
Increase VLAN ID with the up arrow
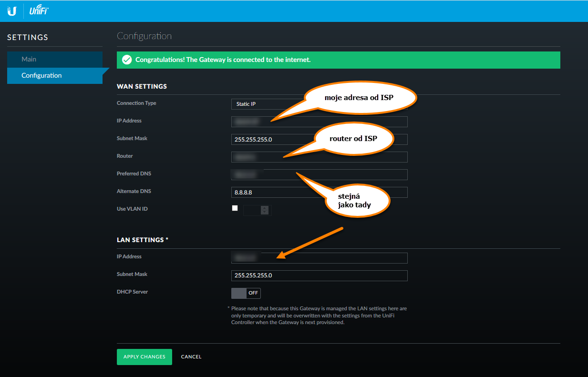pyautogui.click(x=265, y=208)
